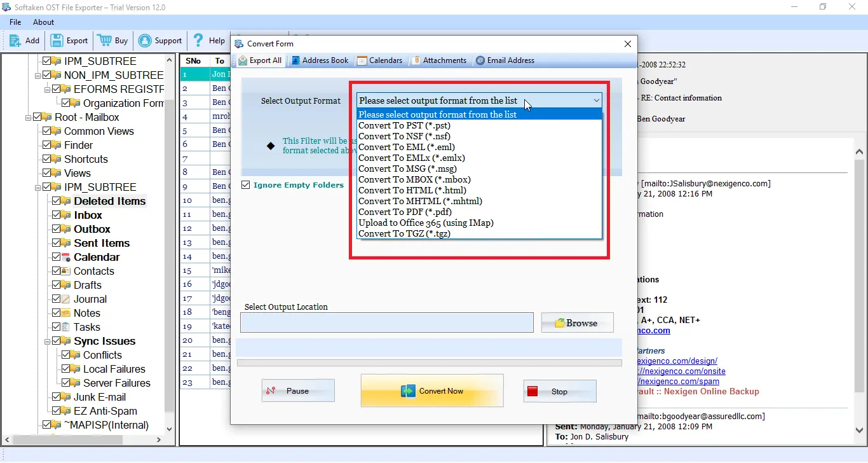Uncheck the Inbox folder checkbox
The height and width of the screenshot is (463, 868).
coord(57,215)
